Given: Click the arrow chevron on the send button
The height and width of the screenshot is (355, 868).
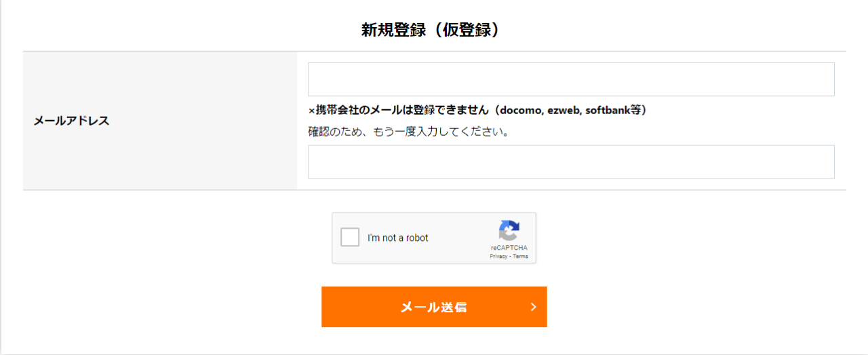Looking at the screenshot, I should coord(533,307).
